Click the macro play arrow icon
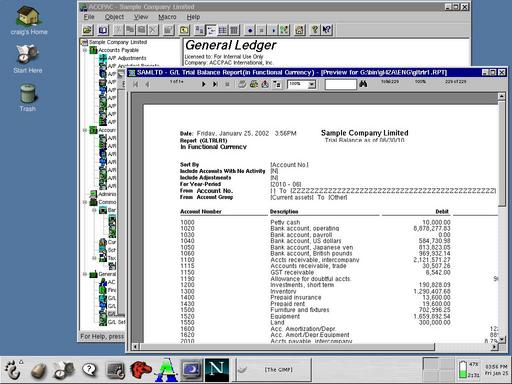This screenshot has height=384, width=512. 273,30
